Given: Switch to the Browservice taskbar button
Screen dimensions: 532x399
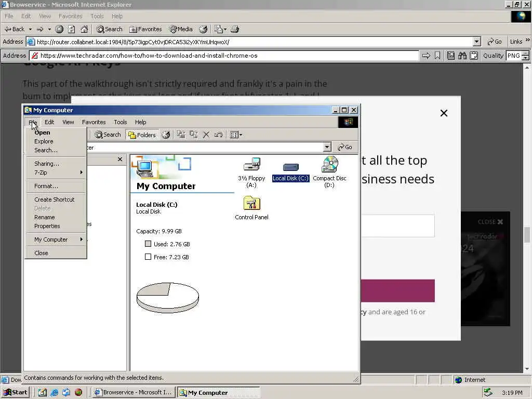Looking at the screenshot, I should pyautogui.click(x=134, y=393).
